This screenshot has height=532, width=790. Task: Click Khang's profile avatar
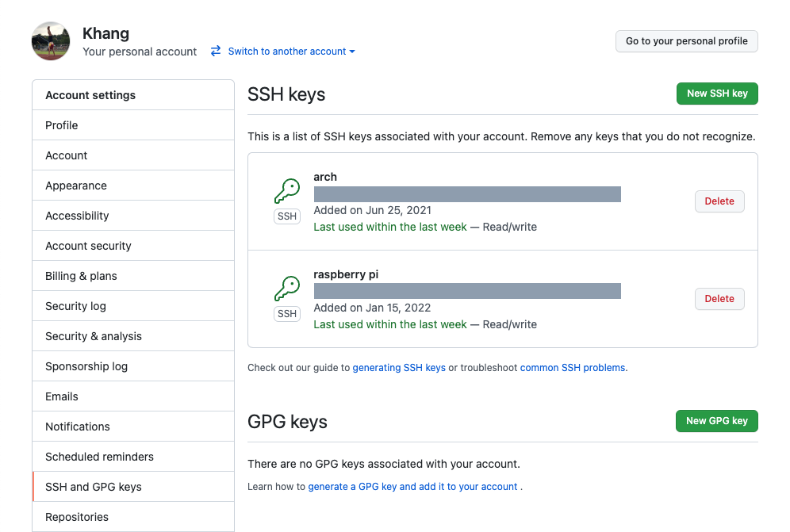tap(50, 40)
